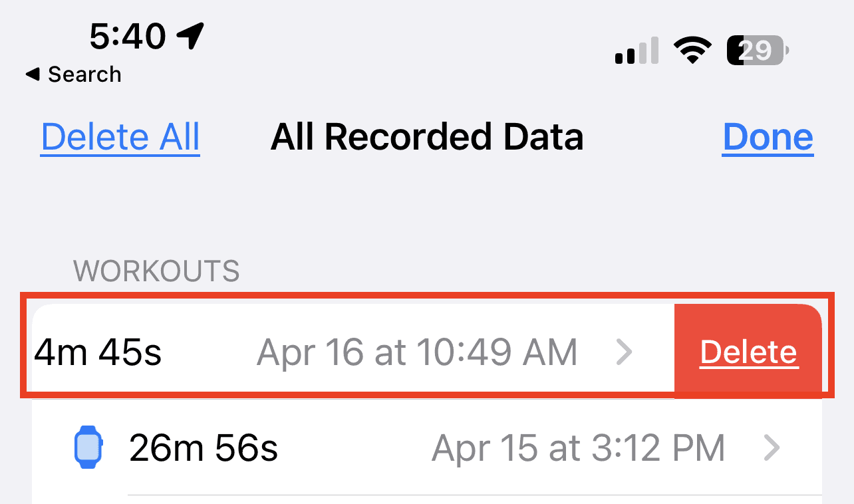Select the 4m 45s workout duration
This screenshot has height=504, width=854.
click(98, 352)
